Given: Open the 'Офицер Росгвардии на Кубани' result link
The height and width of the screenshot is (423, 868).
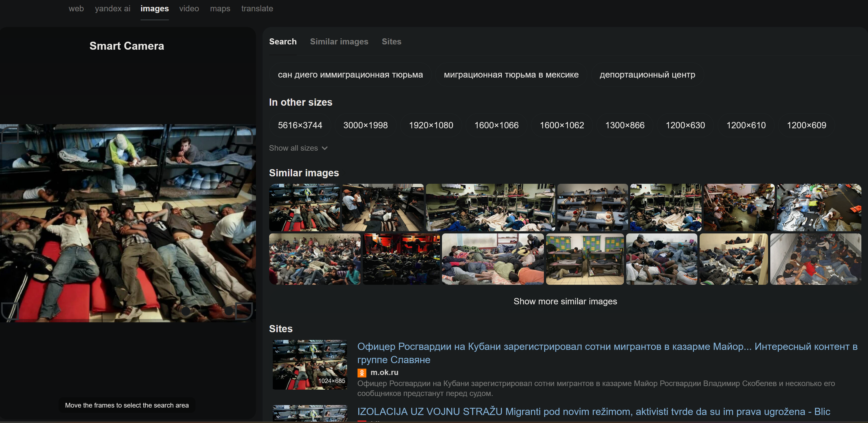Looking at the screenshot, I should (607, 353).
